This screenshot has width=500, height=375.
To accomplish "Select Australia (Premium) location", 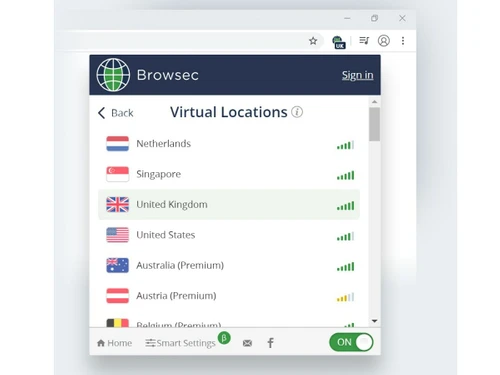I will tap(229, 265).
